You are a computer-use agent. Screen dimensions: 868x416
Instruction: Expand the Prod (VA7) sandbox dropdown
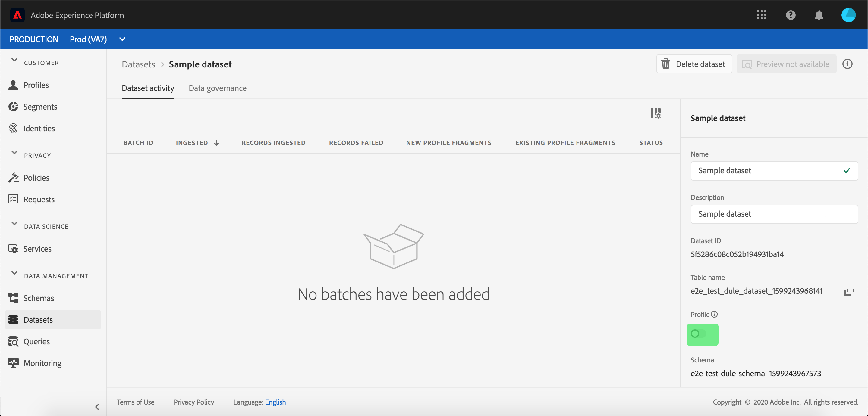[122, 39]
